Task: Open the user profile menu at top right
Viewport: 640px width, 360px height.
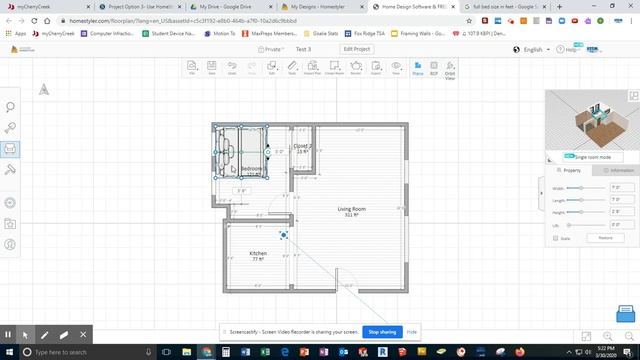Action: [x=593, y=49]
